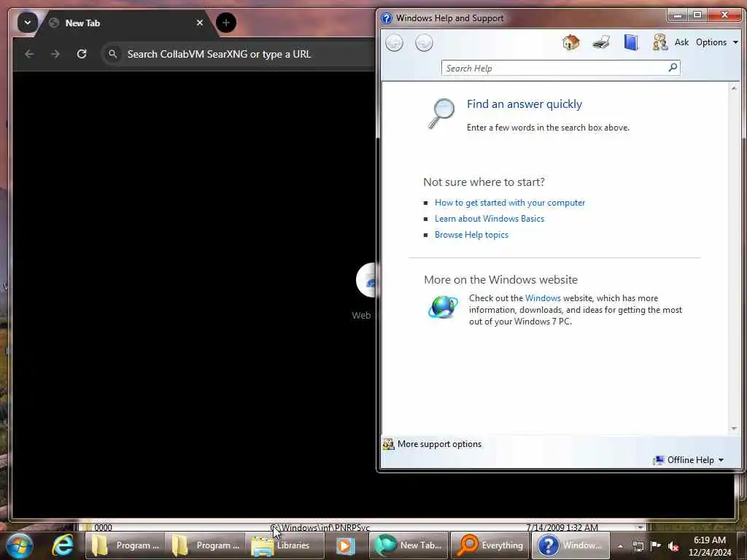Screen dimensions: 747x560
Task: Click the muted volume tray icon
Action: click(x=673, y=547)
